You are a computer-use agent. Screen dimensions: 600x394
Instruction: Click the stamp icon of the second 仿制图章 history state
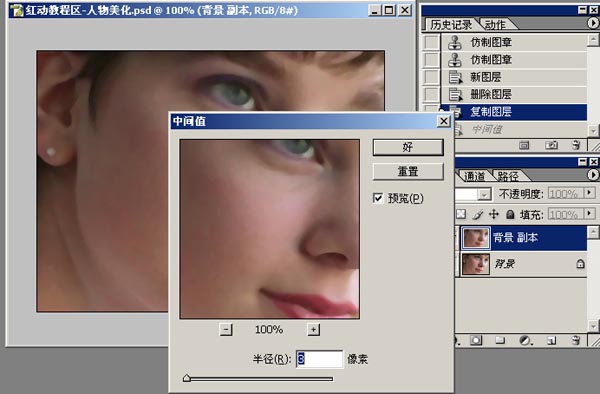click(455, 60)
